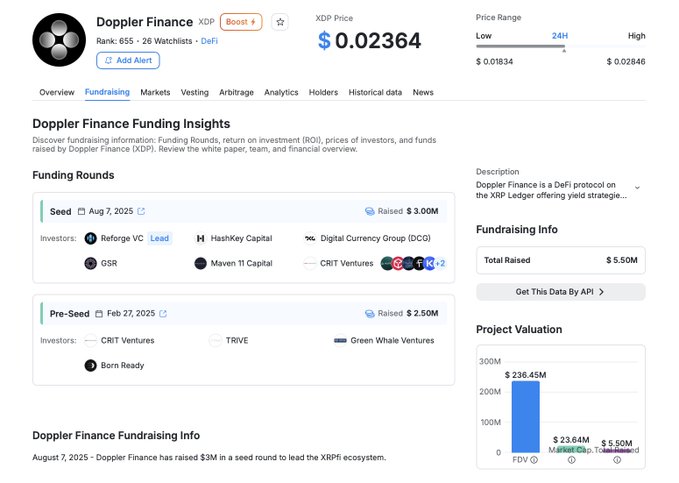Open the Holders tab

[x=323, y=92]
